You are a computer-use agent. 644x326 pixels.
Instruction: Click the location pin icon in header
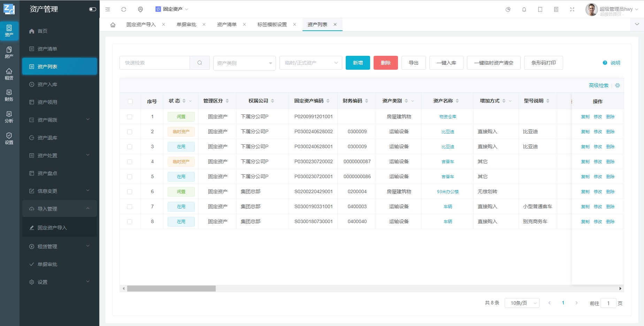(x=140, y=9)
